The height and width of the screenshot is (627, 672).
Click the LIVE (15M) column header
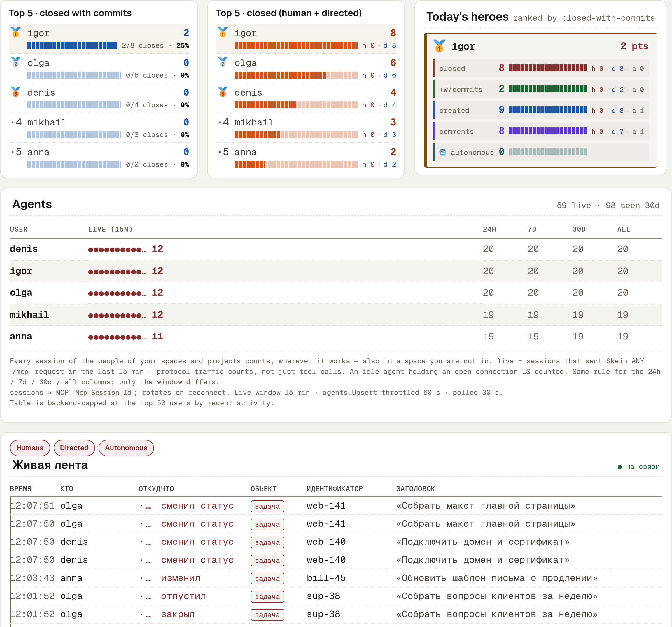110,229
